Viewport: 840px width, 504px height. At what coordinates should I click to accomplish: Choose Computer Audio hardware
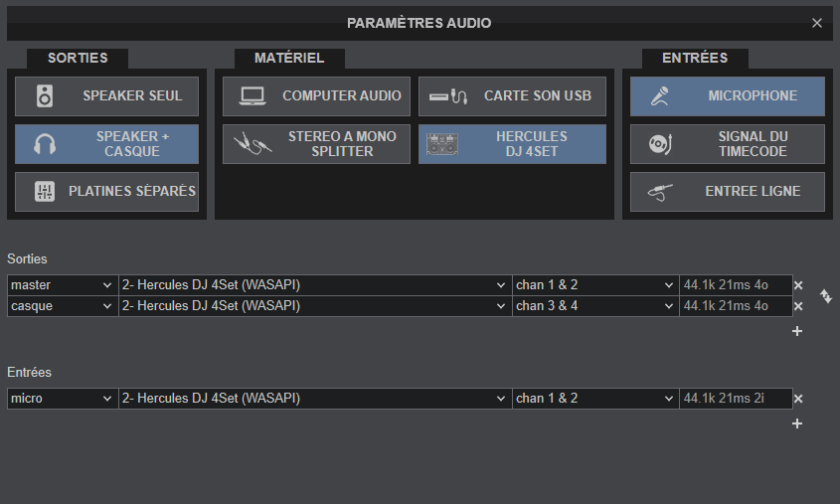[x=316, y=96]
